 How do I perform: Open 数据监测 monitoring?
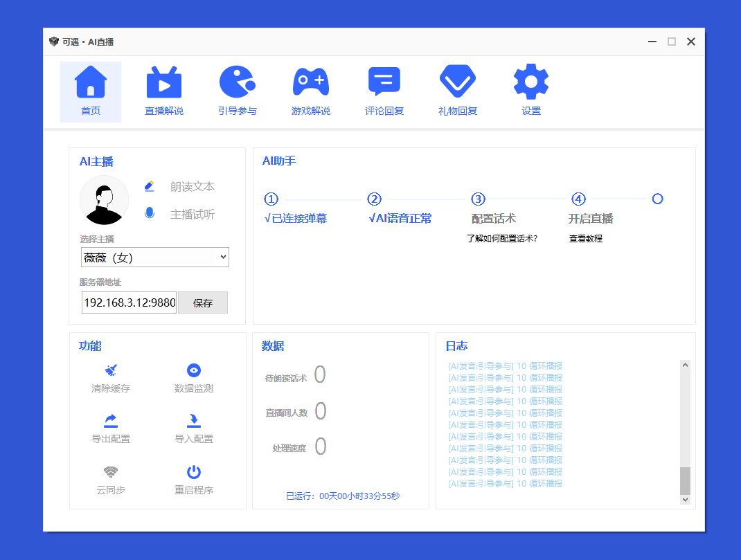point(193,370)
